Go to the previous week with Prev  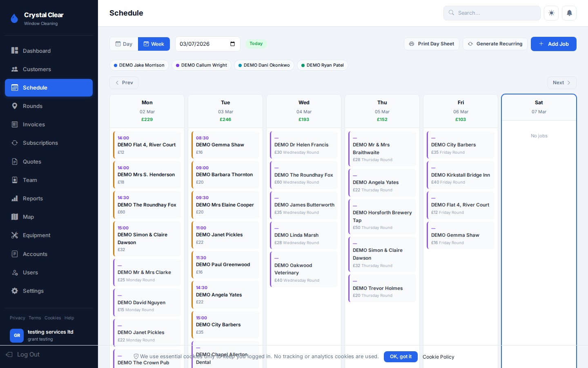pos(124,83)
